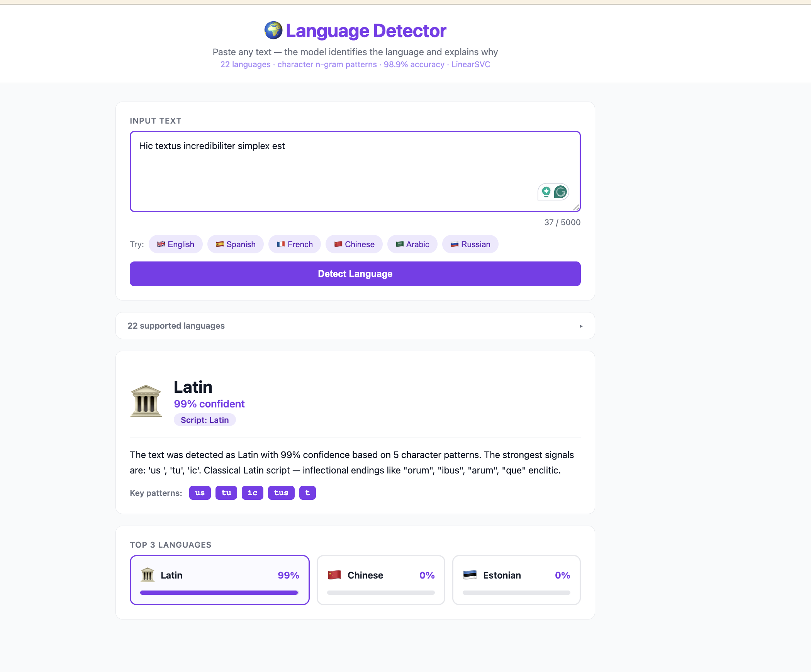The width and height of the screenshot is (811, 672).
Task: Click the Estonian confidence progress bar
Action: click(x=516, y=592)
